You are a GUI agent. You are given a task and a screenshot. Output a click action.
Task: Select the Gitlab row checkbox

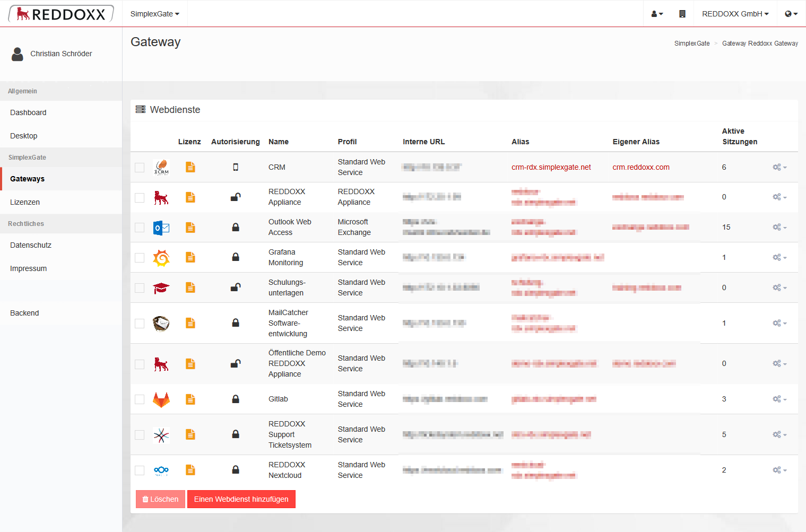coord(140,399)
